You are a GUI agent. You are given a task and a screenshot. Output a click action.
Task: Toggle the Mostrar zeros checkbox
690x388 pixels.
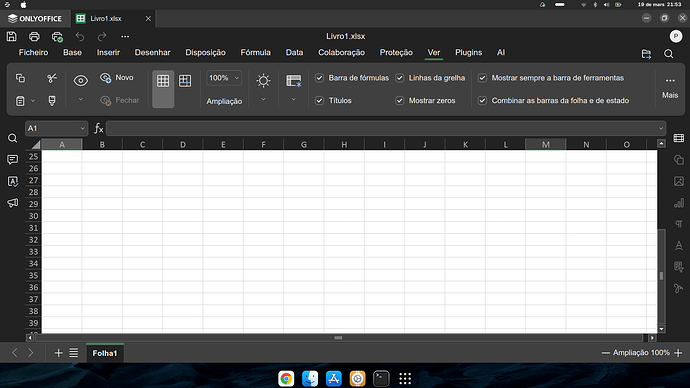click(400, 101)
